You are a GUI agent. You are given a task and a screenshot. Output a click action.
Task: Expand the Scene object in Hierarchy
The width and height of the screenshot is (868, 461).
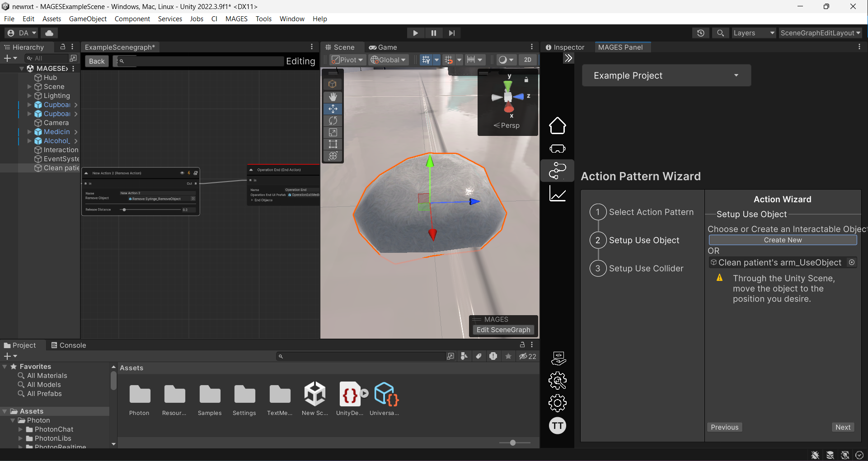pyautogui.click(x=30, y=87)
